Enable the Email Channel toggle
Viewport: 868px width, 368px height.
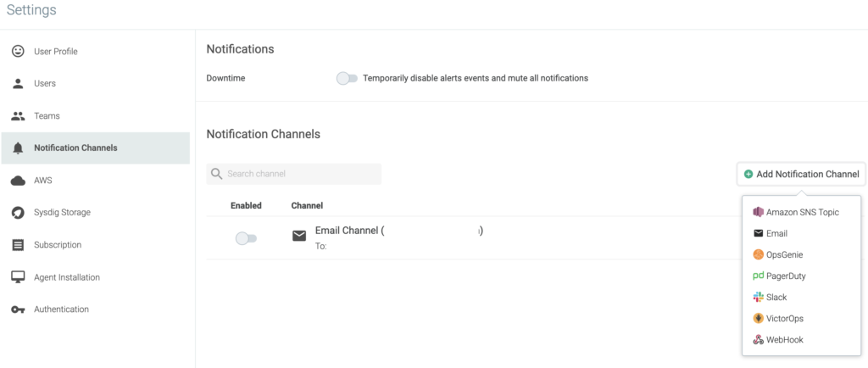(246, 239)
